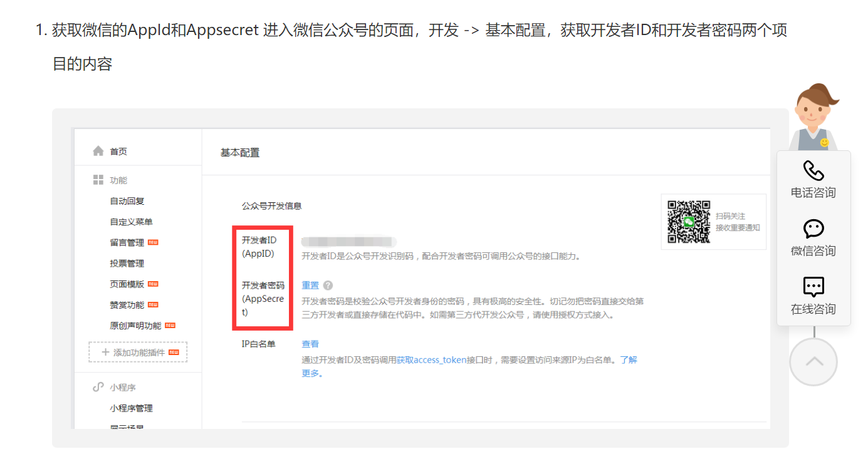868x464 pixels.
Task: Click the customer service avatar figure
Action: click(x=815, y=118)
